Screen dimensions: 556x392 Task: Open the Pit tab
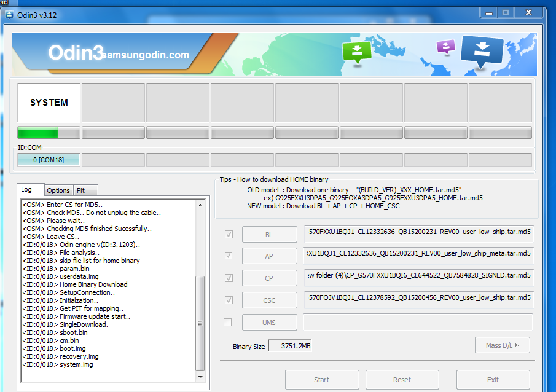tap(85, 190)
